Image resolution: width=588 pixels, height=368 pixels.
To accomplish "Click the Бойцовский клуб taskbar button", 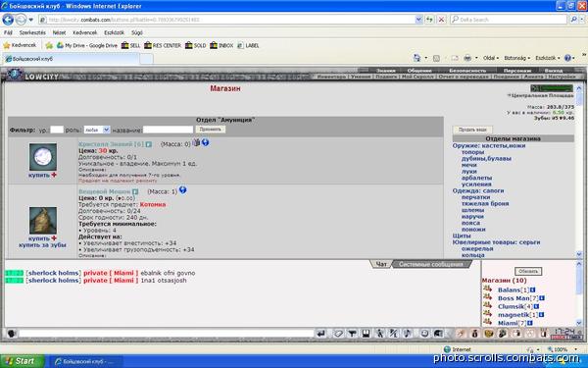I will click(x=86, y=361).
